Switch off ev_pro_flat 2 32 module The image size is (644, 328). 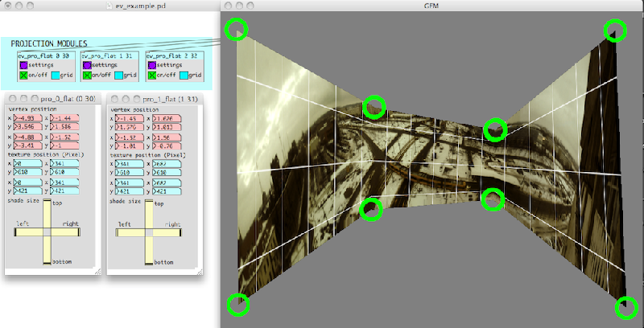(x=151, y=75)
